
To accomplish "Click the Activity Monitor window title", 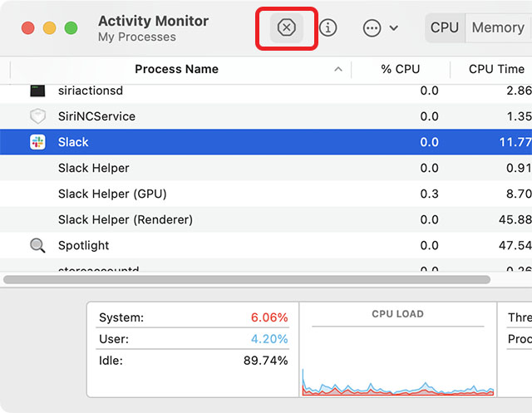I will [153, 21].
